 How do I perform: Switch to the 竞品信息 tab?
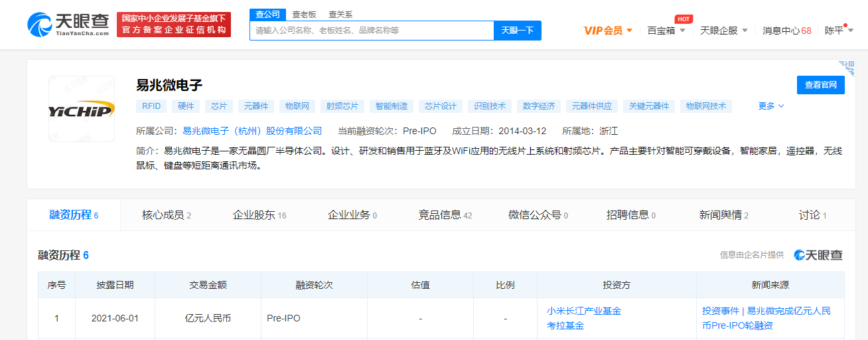point(445,215)
